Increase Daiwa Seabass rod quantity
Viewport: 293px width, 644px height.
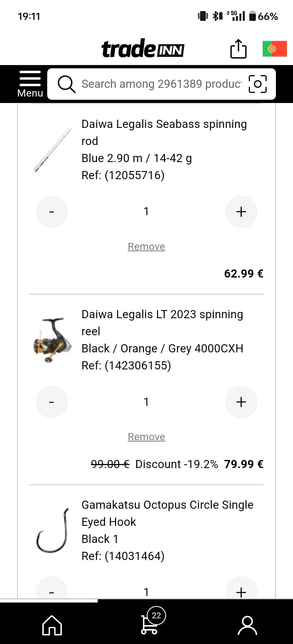pyautogui.click(x=241, y=212)
